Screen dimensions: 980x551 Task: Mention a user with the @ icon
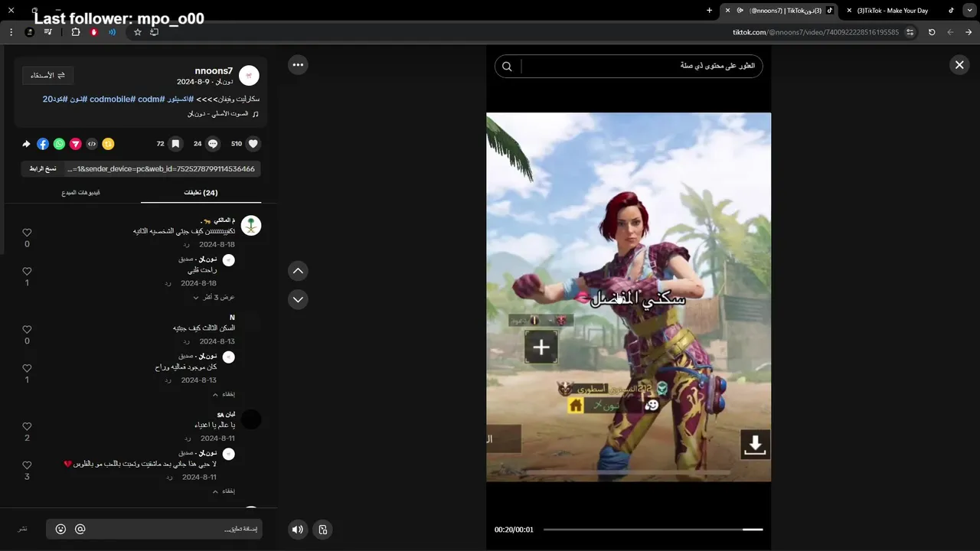click(80, 529)
